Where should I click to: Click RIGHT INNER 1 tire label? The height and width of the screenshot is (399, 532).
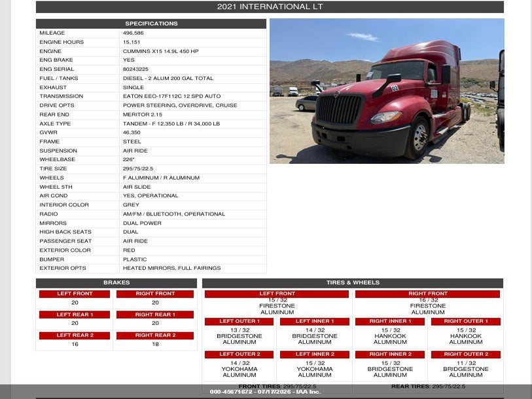point(390,321)
